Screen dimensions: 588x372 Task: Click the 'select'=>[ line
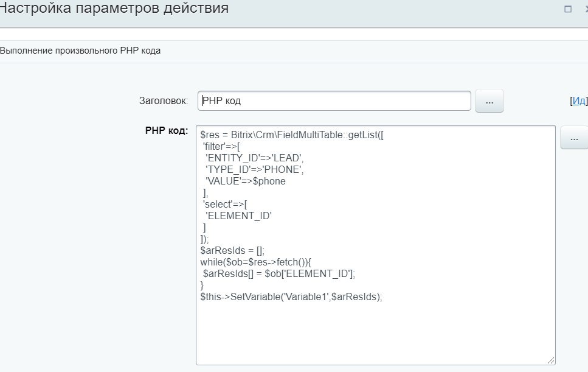pyautogui.click(x=224, y=205)
